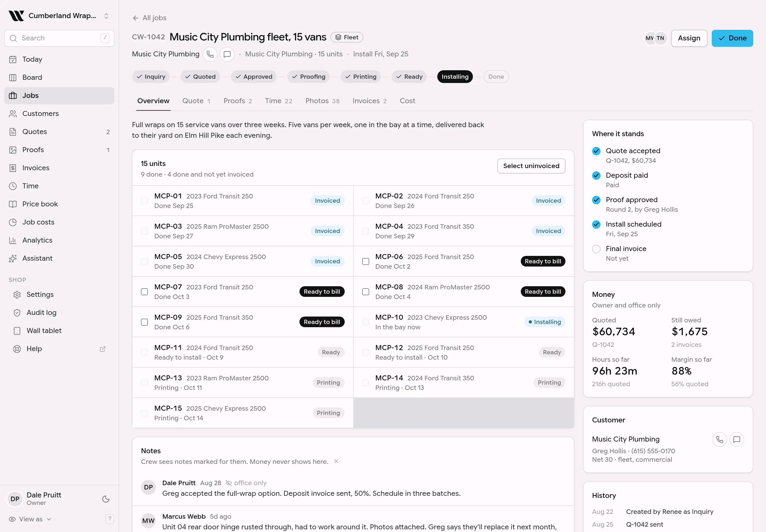Open the Audit log

59,312
